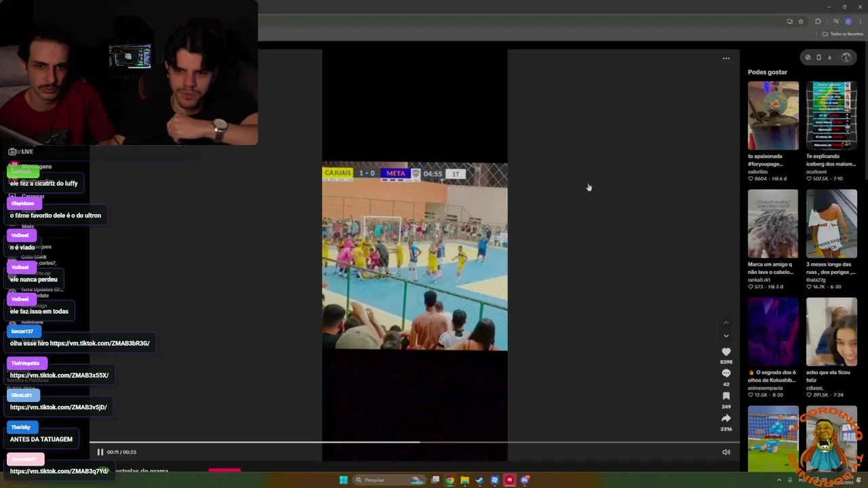Open suggested video 'acho que ela ficou feliz'
The image size is (868, 488).
[x=831, y=332]
